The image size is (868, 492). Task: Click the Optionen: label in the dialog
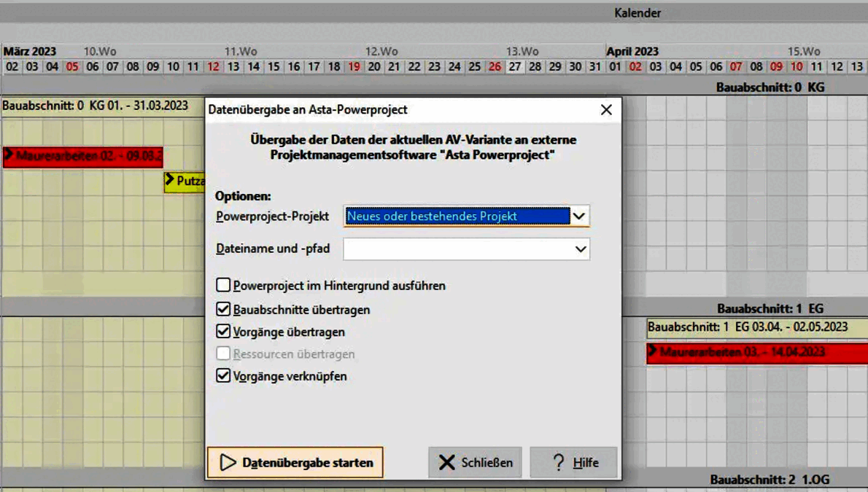point(243,196)
